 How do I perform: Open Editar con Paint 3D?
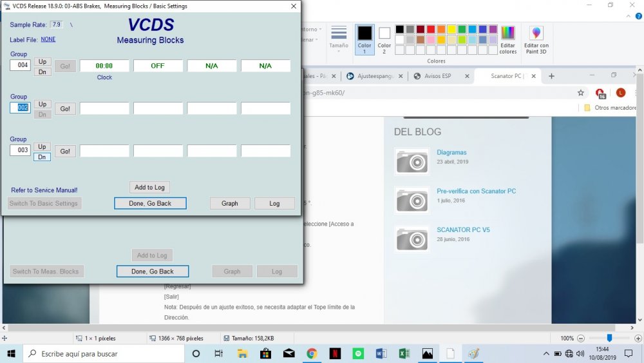pos(536,40)
